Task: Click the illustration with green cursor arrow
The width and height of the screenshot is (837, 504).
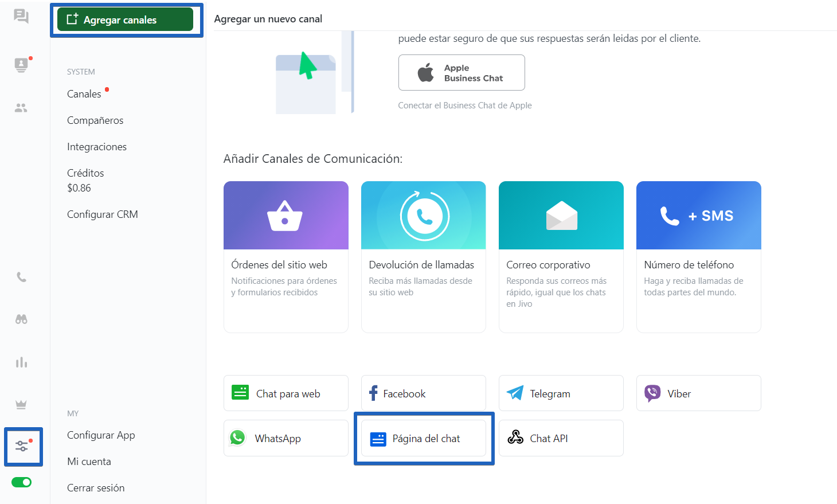Action: click(314, 73)
